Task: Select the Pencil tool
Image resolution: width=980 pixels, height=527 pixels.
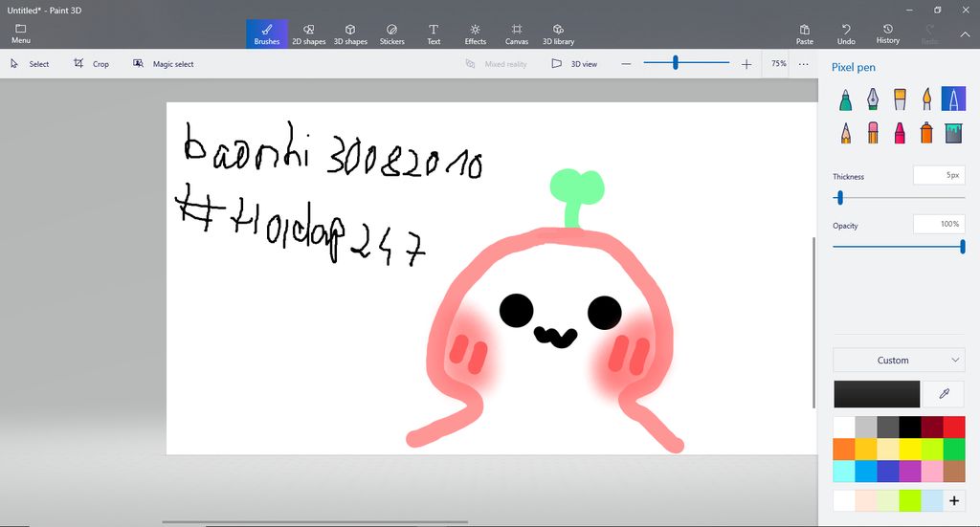Action: [846, 132]
